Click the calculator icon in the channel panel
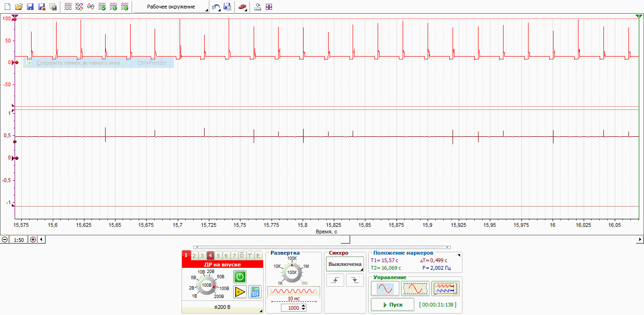The image size is (644, 315). click(x=255, y=291)
